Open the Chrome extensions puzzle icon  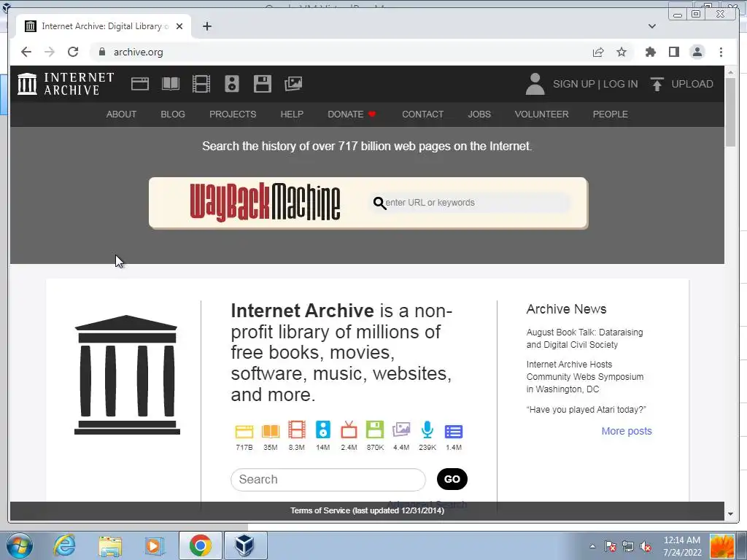tap(650, 52)
